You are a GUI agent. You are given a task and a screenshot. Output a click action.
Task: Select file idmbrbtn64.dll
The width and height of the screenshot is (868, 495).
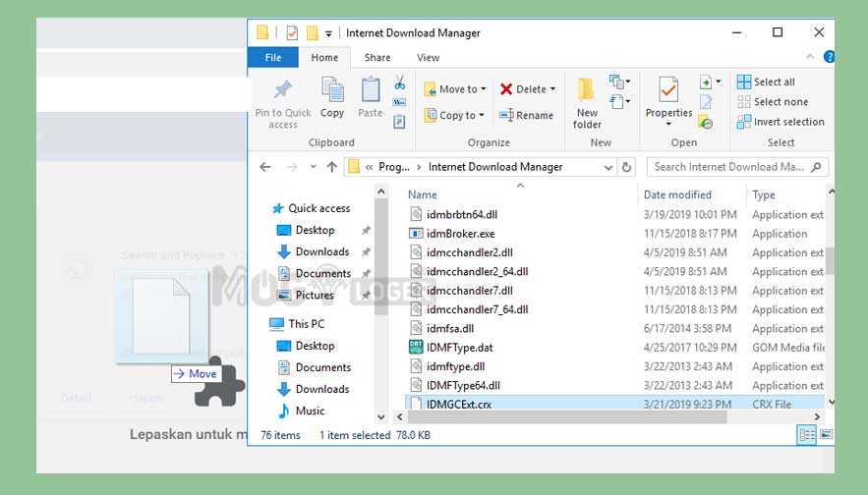pyautogui.click(x=462, y=214)
